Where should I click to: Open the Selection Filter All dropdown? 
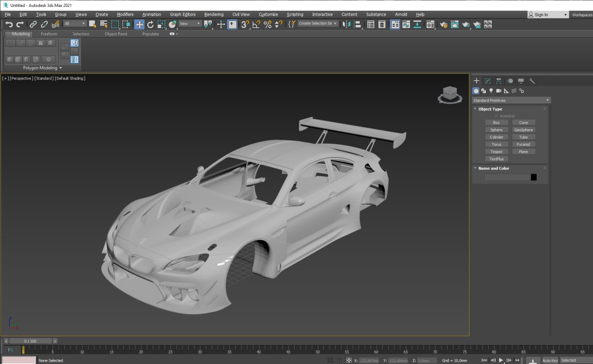point(75,24)
